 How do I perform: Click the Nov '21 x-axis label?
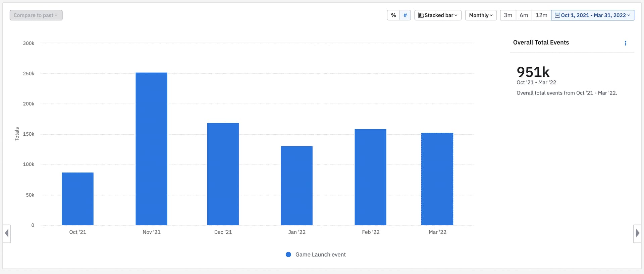click(x=151, y=232)
